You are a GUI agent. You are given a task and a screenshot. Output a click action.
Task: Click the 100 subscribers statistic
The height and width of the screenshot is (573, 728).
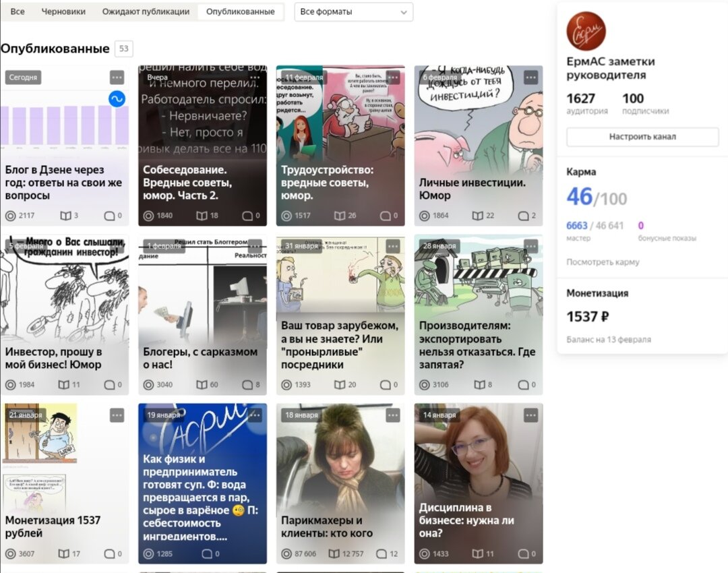click(x=633, y=98)
